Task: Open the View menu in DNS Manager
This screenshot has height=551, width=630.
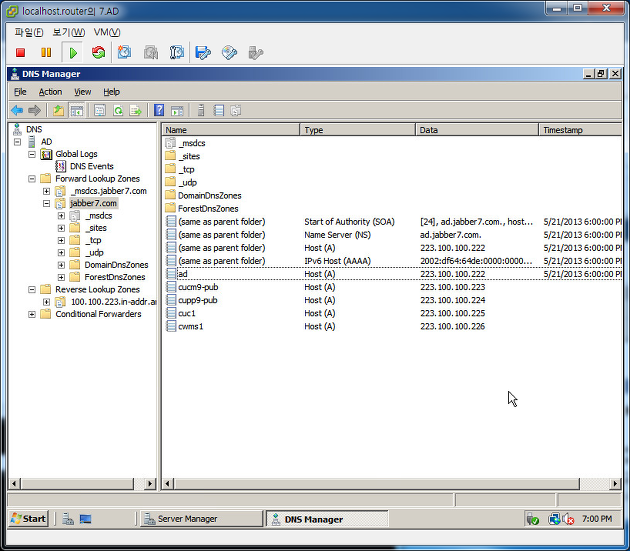Action: [x=82, y=92]
